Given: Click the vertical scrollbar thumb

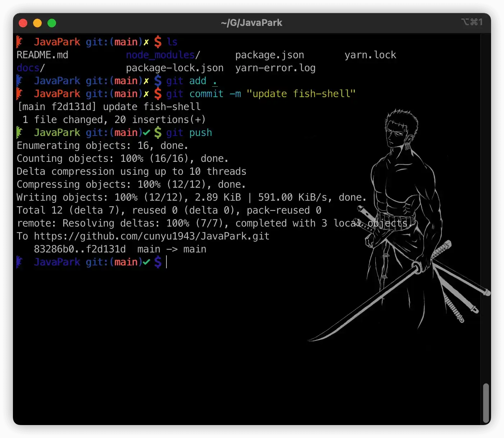Looking at the screenshot, I should click(486, 403).
